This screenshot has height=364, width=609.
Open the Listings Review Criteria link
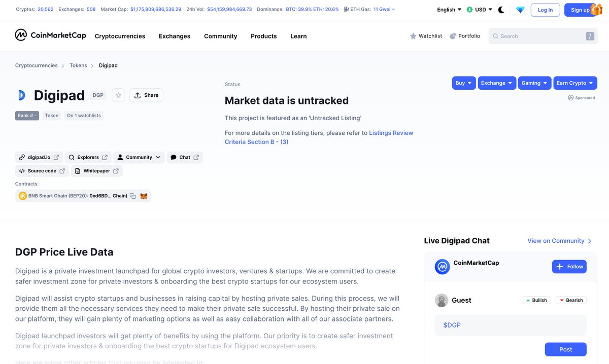[x=391, y=132]
